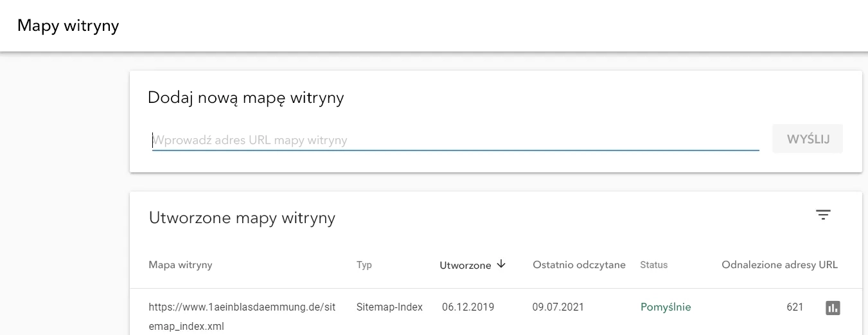Select the Sitemap-Index type cell

(x=389, y=307)
